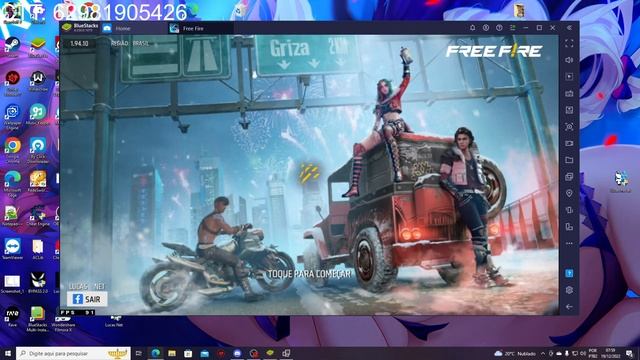
Task: Click the Facebook SAIR logout button
Action: (x=87, y=299)
